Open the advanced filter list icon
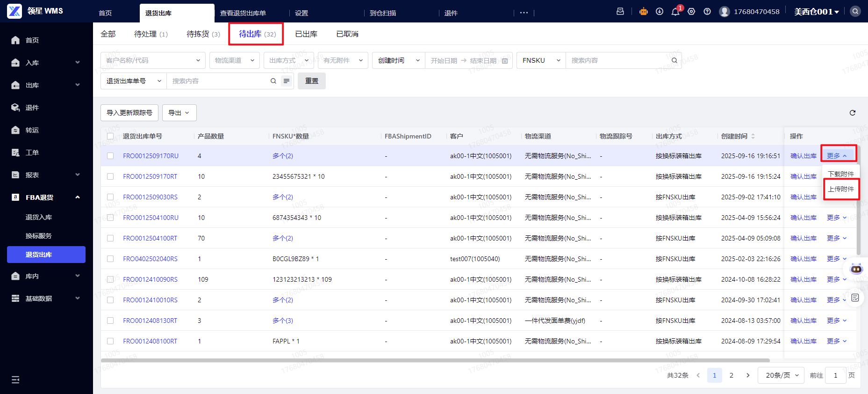Image resolution: width=868 pixels, height=394 pixels. pos(287,81)
